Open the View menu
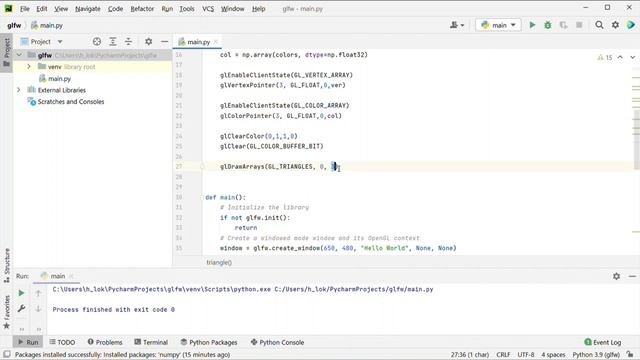 coord(61,9)
